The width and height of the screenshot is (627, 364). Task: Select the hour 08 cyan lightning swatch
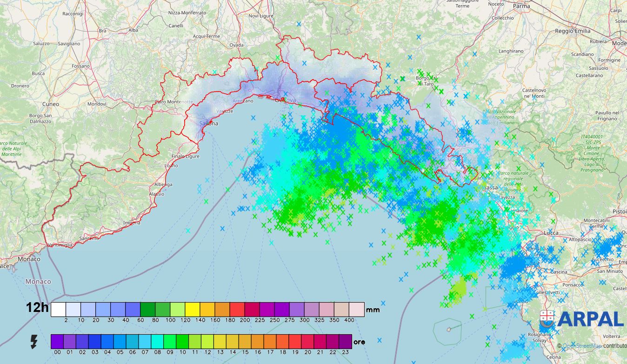[158, 342]
